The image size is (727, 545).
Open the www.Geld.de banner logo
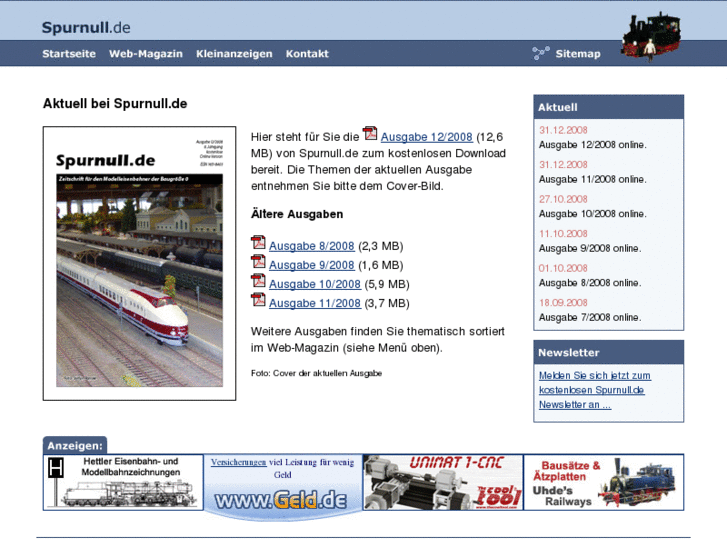(281, 500)
